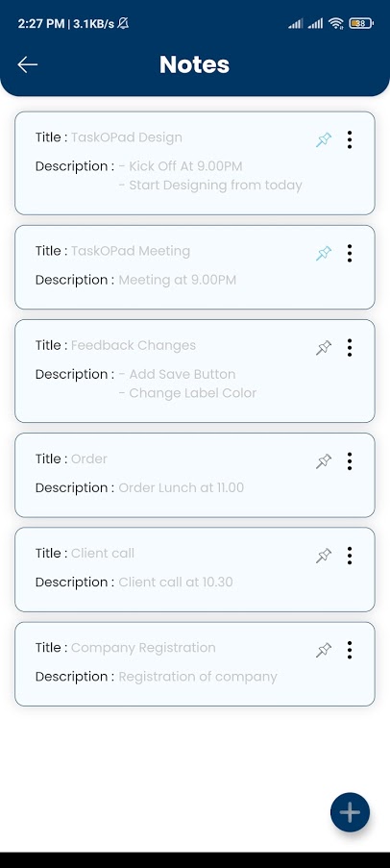This screenshot has height=868, width=390.
Task: Unpin the TaskOPad Meeting note
Action: tap(324, 254)
